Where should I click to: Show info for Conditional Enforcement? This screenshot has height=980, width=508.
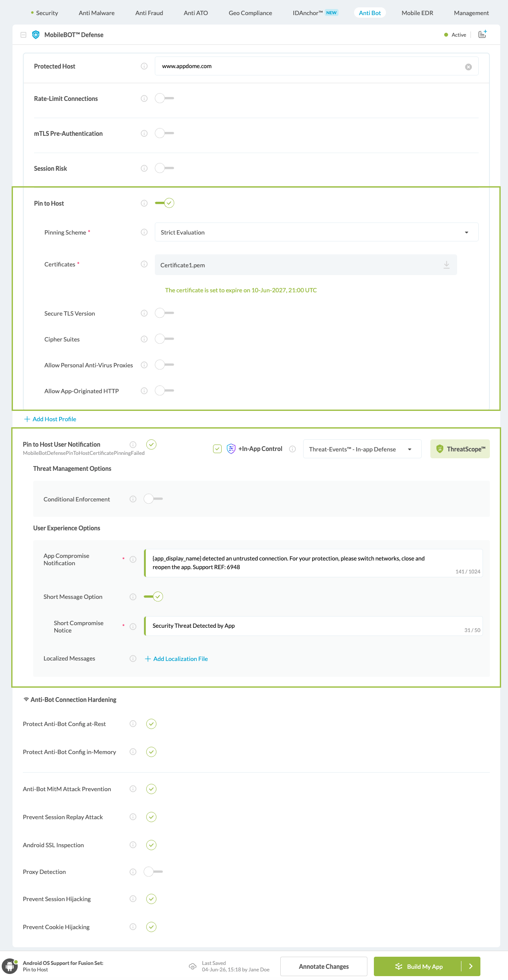pyautogui.click(x=133, y=499)
